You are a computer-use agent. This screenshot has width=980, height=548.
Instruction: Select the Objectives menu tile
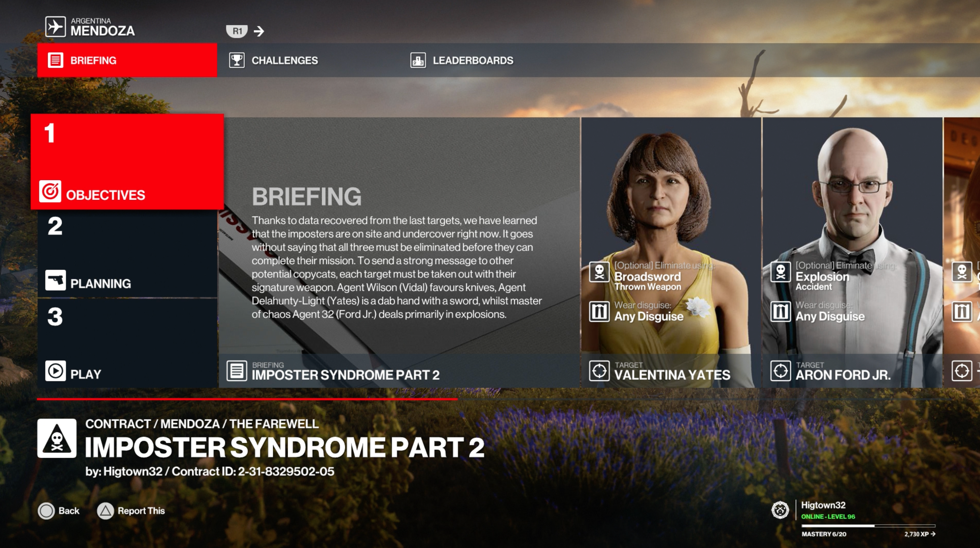click(127, 161)
